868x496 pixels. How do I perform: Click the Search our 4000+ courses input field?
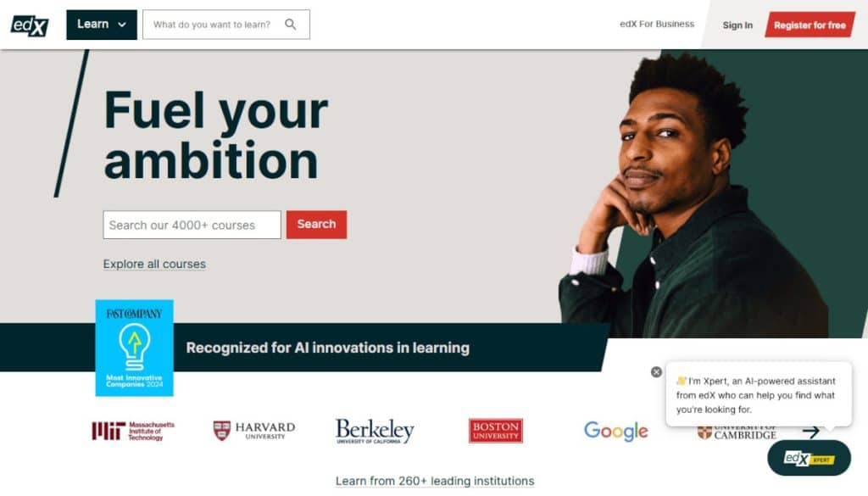tap(192, 224)
